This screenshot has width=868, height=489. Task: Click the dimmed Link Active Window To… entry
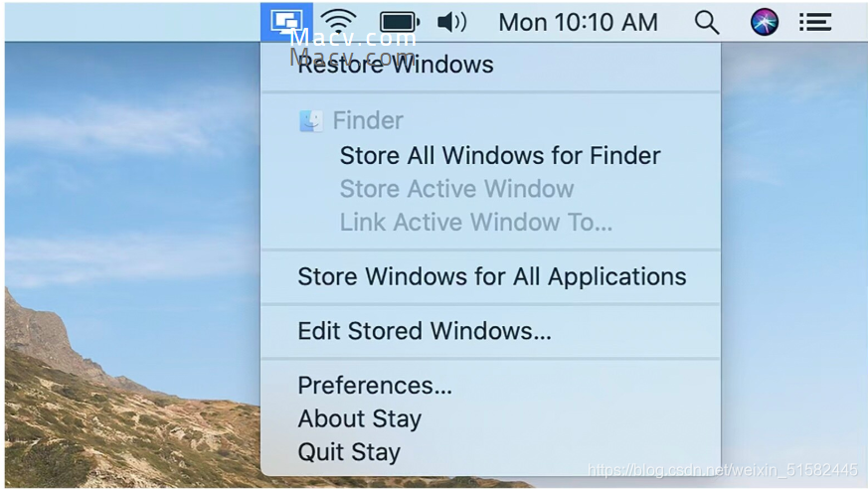[490, 222]
